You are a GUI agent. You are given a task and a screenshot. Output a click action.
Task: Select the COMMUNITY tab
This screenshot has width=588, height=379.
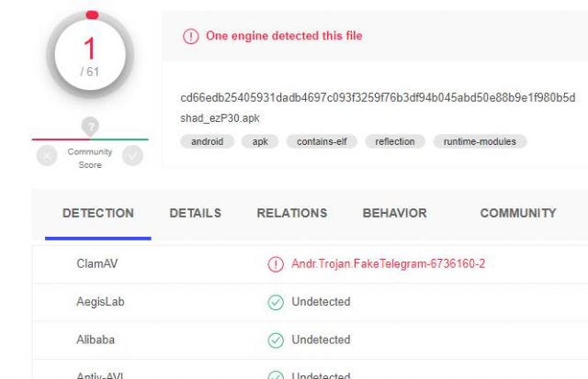tap(518, 213)
